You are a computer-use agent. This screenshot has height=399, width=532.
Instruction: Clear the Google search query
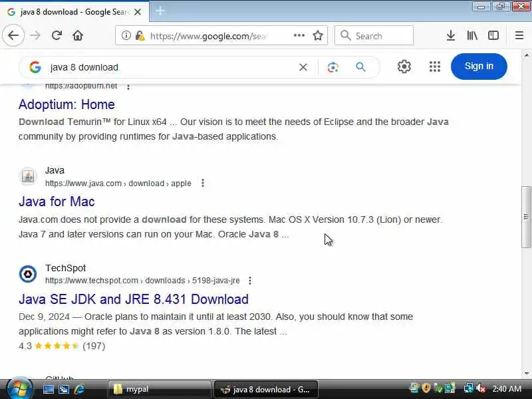pyautogui.click(x=303, y=67)
